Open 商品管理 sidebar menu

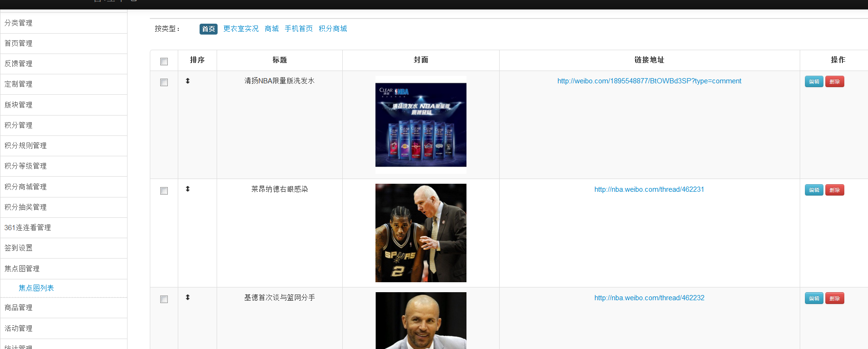click(x=64, y=307)
